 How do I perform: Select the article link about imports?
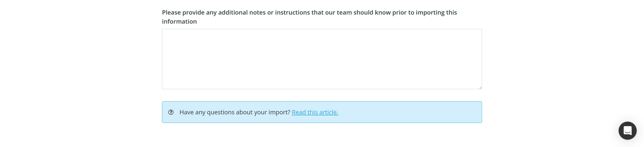(x=315, y=112)
